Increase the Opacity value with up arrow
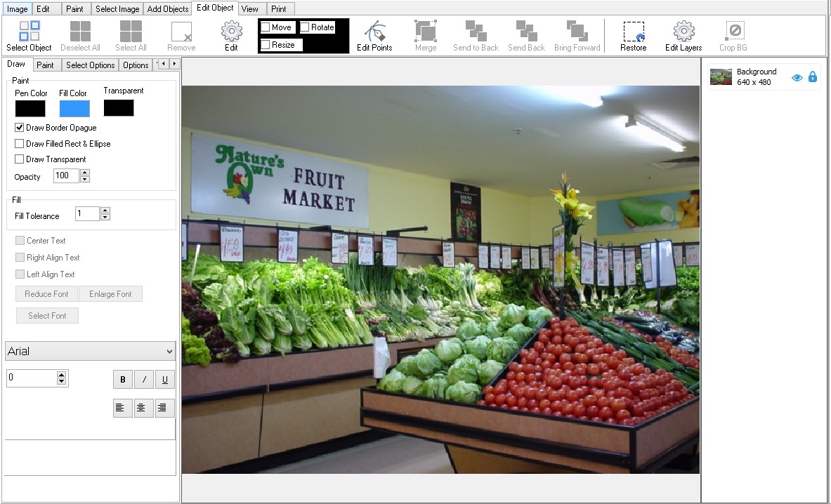The width and height of the screenshot is (831, 504). coord(85,172)
